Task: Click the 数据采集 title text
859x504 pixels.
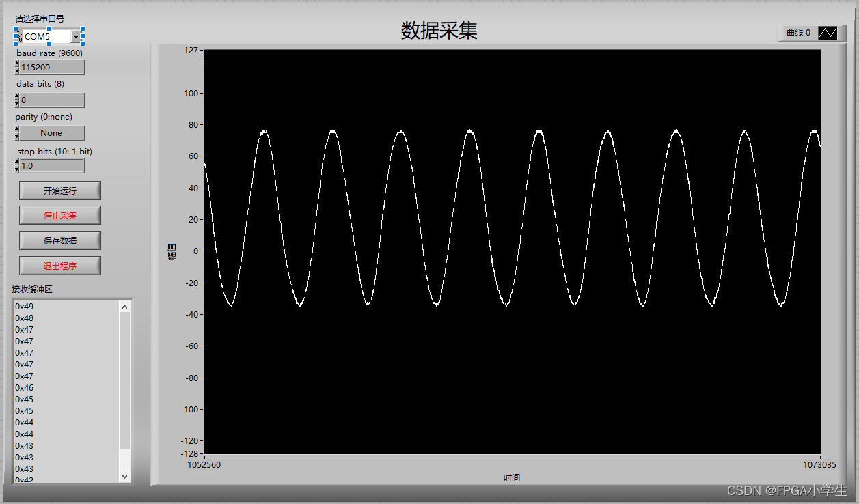Action: click(x=439, y=31)
